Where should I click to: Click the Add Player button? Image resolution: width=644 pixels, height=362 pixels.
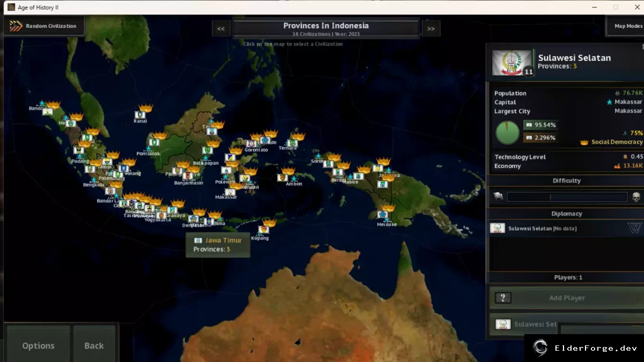tap(567, 298)
